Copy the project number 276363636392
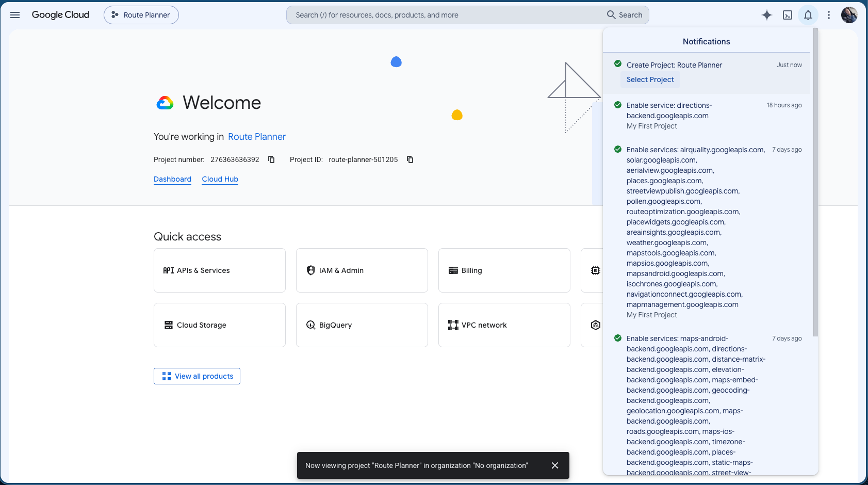This screenshot has height=485, width=868. 271,159
